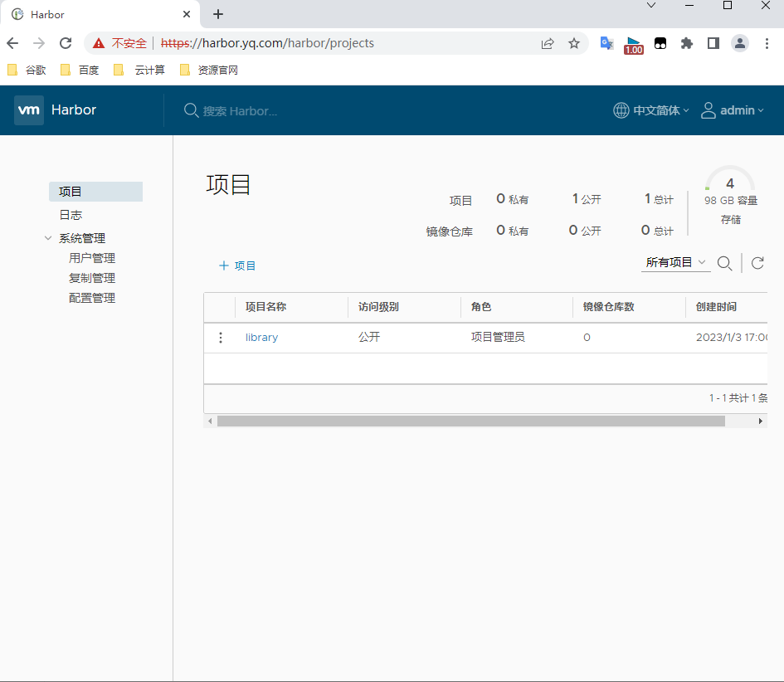
Task: Click the horizontal scrollbar under the table
Action: pyautogui.click(x=470, y=421)
